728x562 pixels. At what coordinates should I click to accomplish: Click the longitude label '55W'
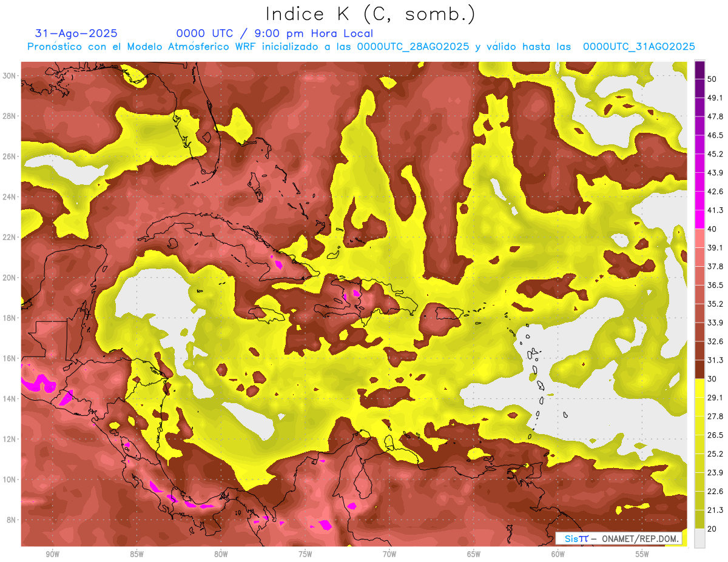pyautogui.click(x=642, y=554)
